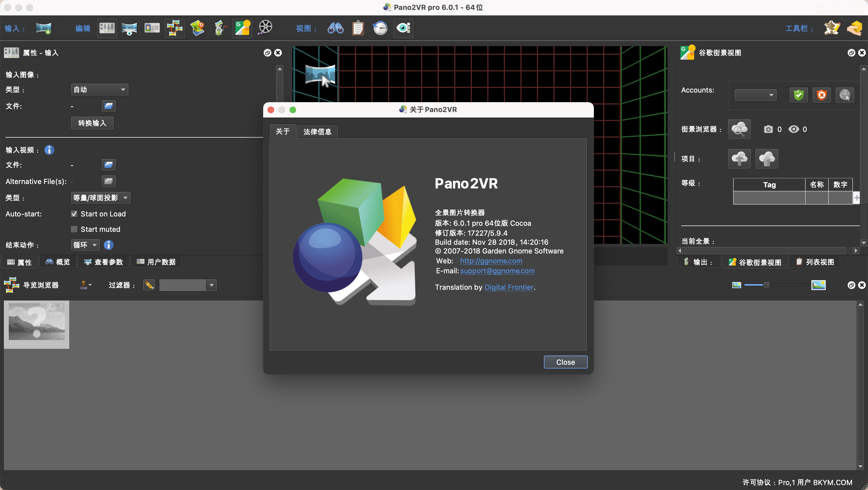Click the large thumbnail size icon
The image size is (868, 490).
tap(818, 285)
